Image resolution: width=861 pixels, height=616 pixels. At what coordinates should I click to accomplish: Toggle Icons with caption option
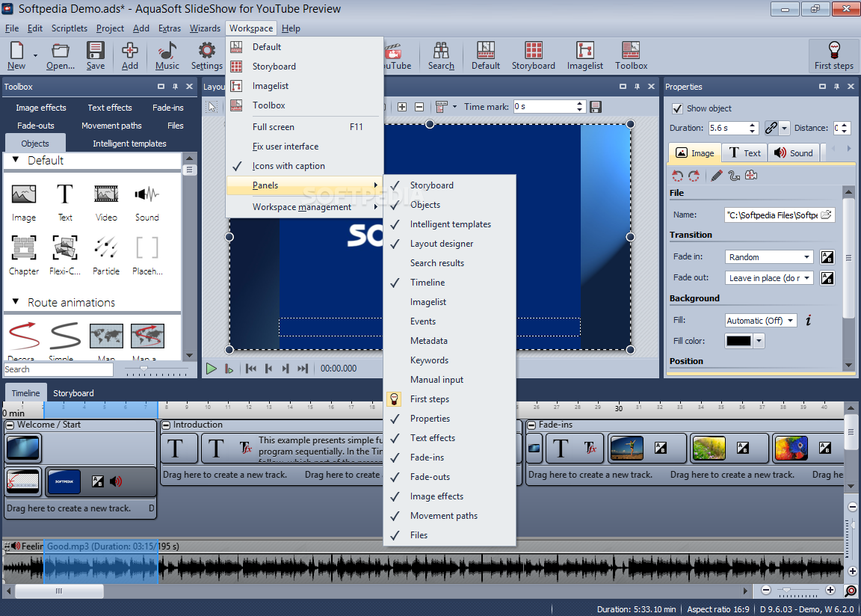(x=288, y=166)
